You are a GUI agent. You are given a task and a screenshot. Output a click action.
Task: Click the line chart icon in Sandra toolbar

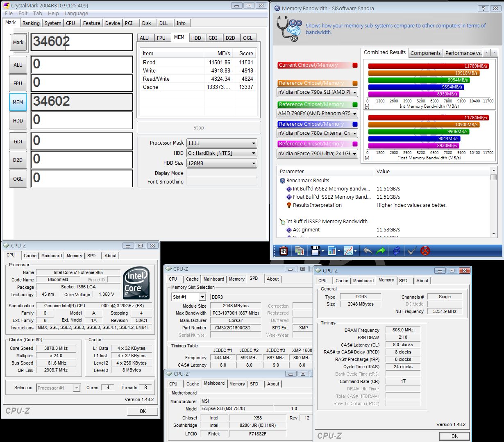(348, 251)
